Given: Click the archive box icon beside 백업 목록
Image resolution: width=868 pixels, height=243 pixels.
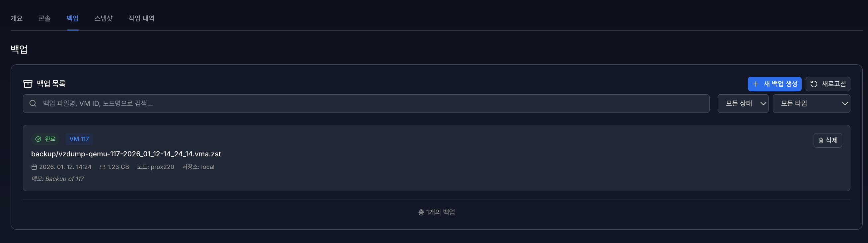Looking at the screenshot, I should tap(28, 83).
